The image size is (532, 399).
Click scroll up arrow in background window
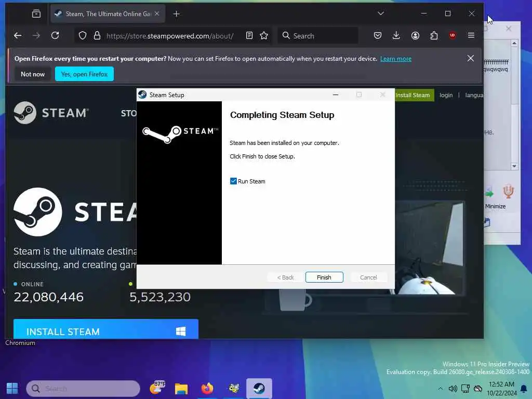click(514, 44)
